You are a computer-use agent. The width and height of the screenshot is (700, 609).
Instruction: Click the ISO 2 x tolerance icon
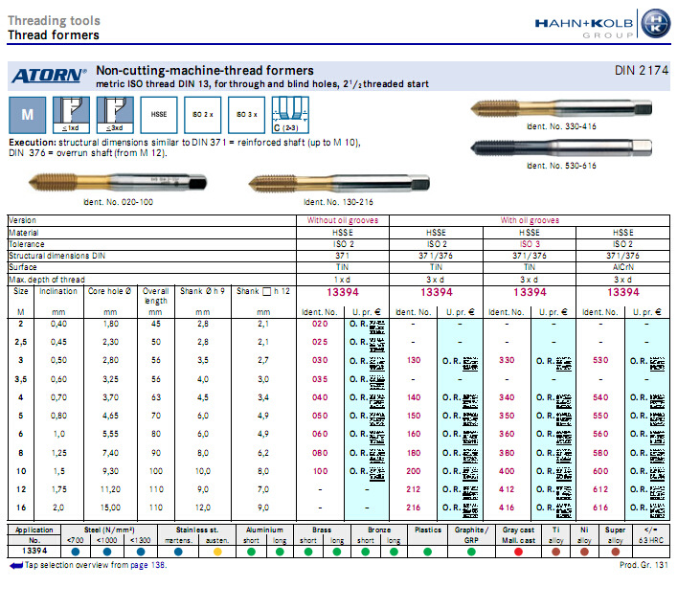(x=202, y=115)
